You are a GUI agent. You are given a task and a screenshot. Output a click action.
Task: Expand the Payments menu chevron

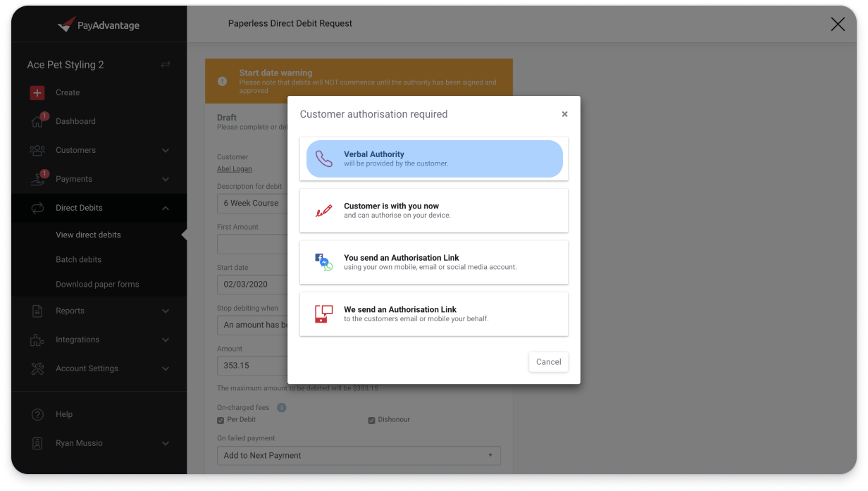(x=166, y=179)
